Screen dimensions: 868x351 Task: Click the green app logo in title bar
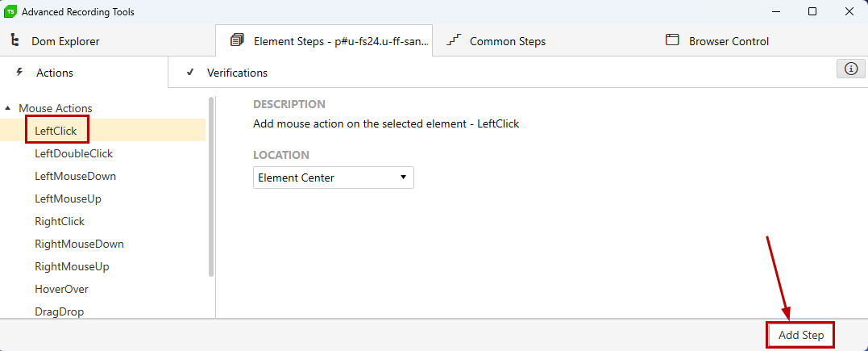[x=10, y=11]
